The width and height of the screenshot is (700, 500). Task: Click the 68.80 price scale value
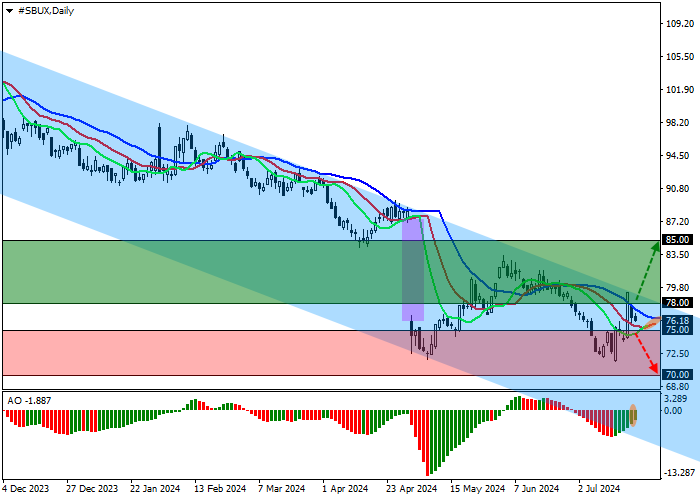(680, 387)
